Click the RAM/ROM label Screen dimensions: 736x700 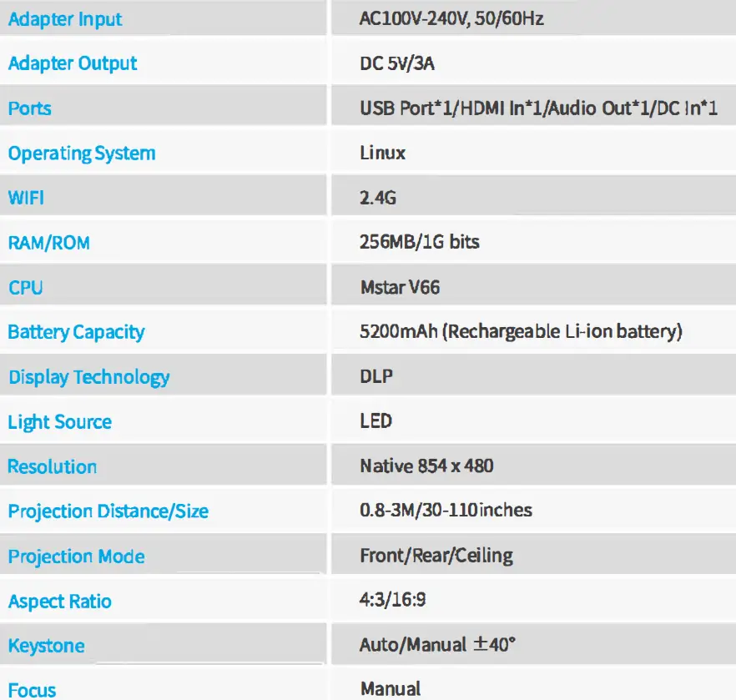pos(48,243)
